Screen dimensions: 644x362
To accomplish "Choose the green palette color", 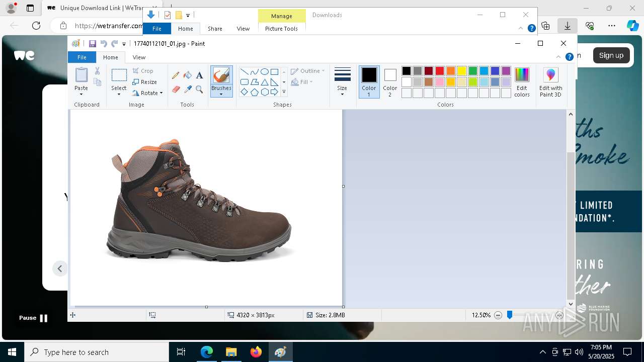I will point(473,71).
